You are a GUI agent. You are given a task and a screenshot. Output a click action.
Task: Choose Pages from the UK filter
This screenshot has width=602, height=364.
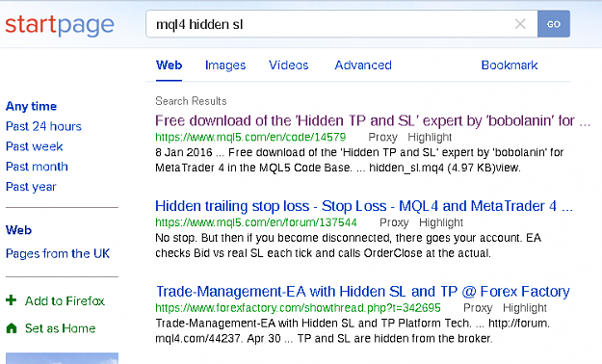[58, 253]
